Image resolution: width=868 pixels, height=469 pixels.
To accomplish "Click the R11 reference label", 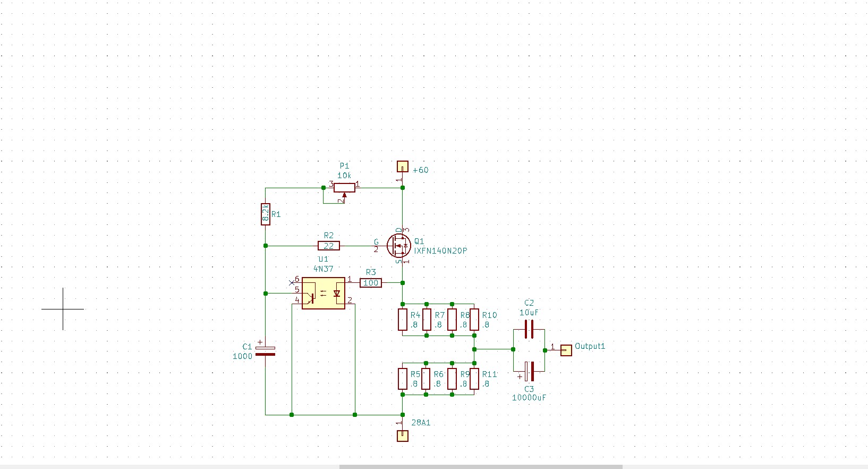I will point(489,374).
